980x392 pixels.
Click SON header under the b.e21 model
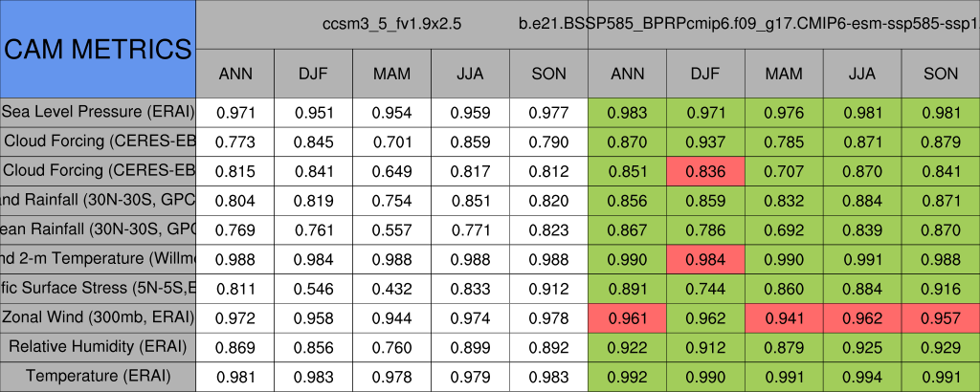pyautogui.click(x=941, y=74)
